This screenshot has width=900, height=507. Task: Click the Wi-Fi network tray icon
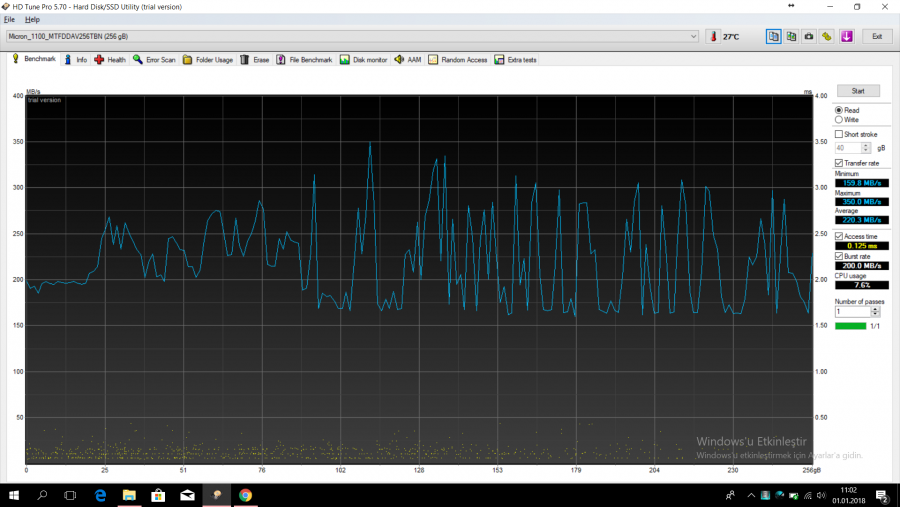pos(808,495)
